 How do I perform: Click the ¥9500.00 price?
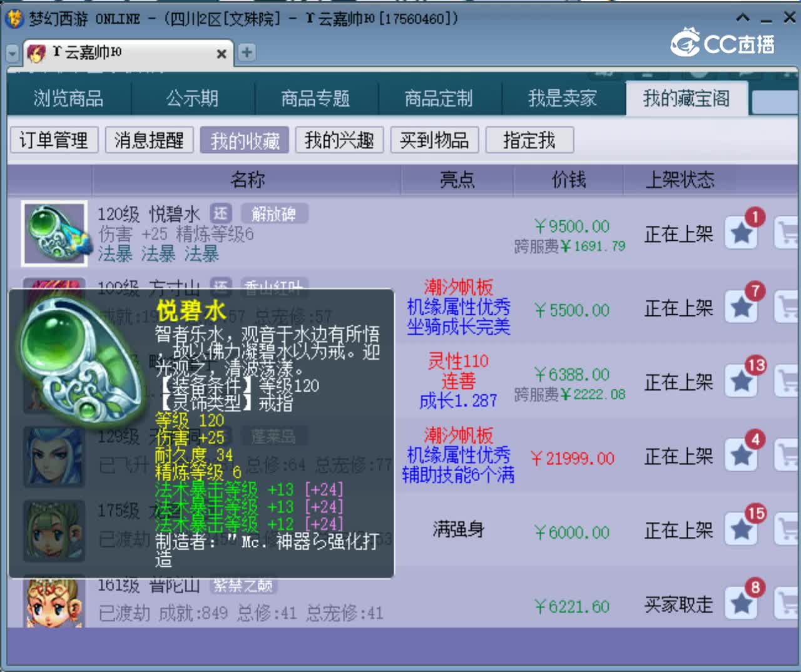[x=572, y=226]
